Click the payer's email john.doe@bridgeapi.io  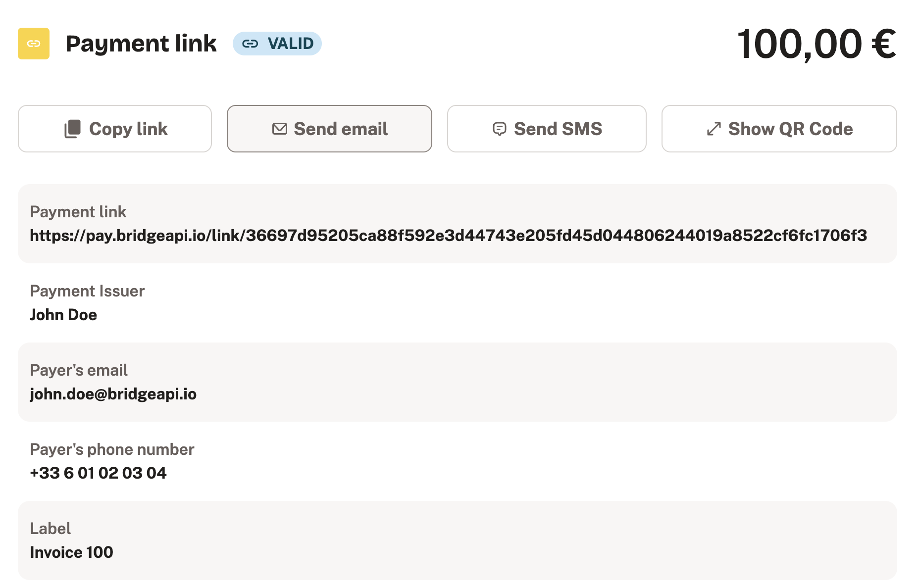113,394
